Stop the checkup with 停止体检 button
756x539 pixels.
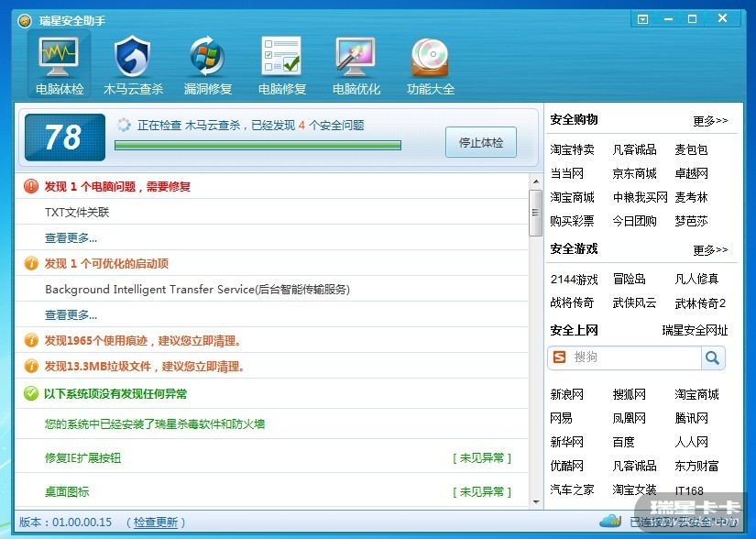481,142
